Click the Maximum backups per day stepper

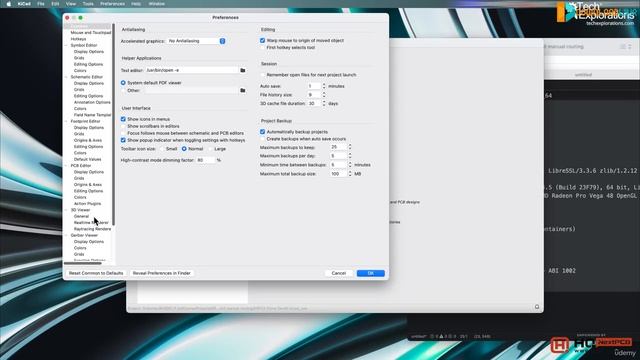pyautogui.click(x=350, y=156)
